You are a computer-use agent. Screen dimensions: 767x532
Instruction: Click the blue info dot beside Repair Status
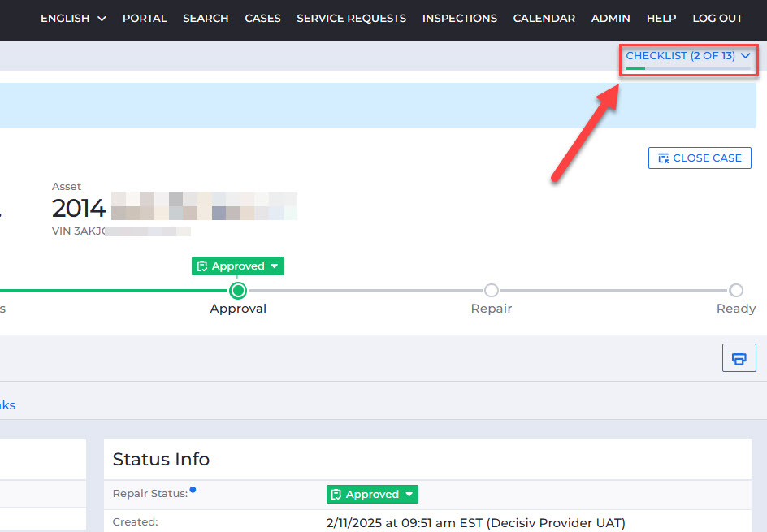[193, 490]
